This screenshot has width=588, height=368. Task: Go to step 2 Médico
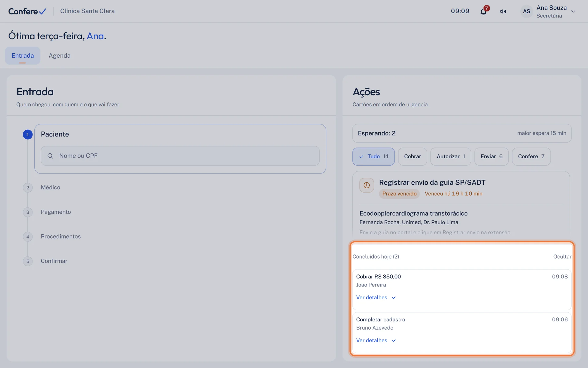click(51, 187)
